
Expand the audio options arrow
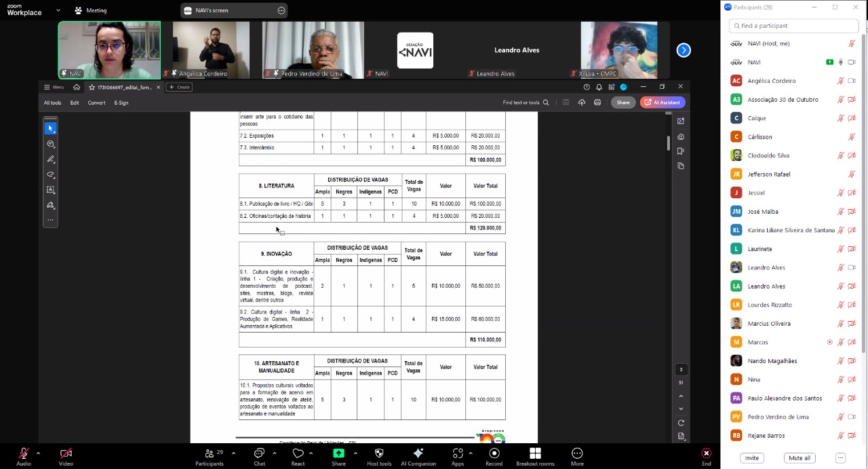click(x=38, y=453)
